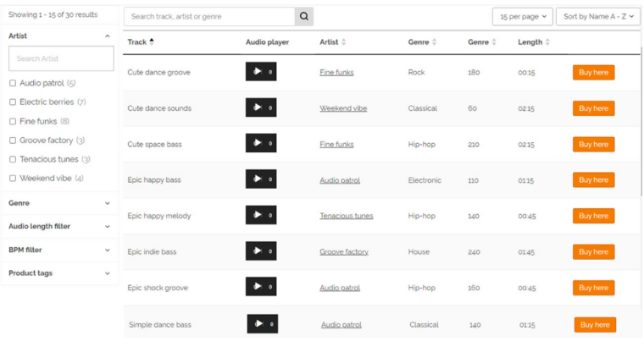Click the Epic indie bass track name

click(x=152, y=252)
